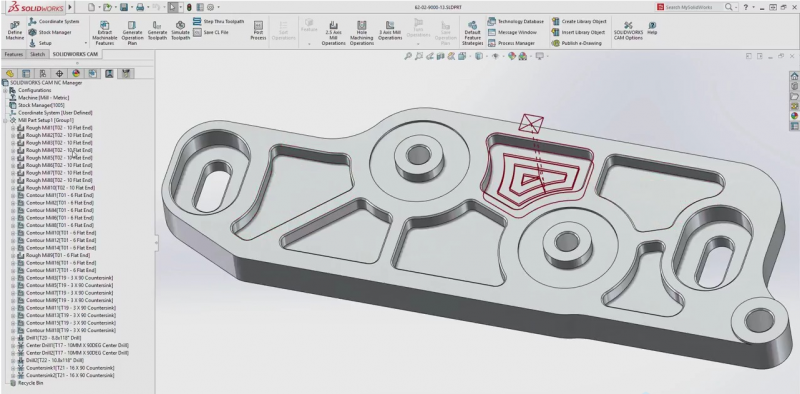Click the Save icon in quick access toolbar
The height and width of the screenshot is (394, 800).
pos(124,7)
